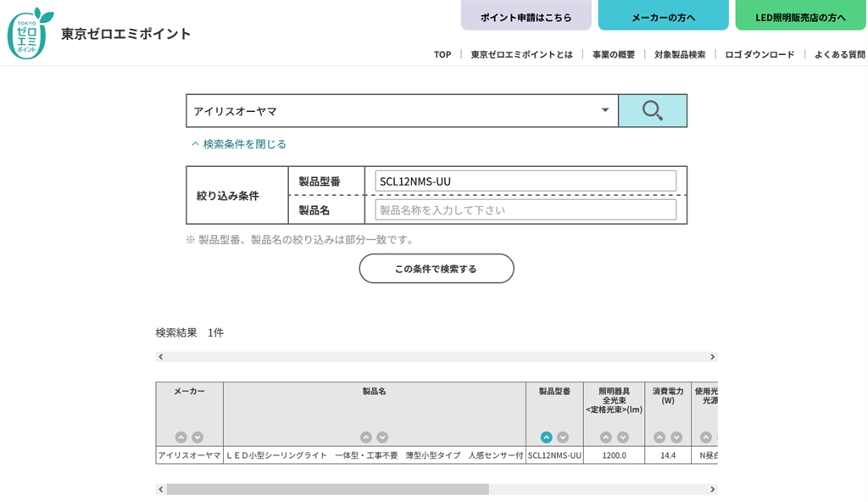Focus the 製品型番 input field
868x502 pixels.
point(526,181)
